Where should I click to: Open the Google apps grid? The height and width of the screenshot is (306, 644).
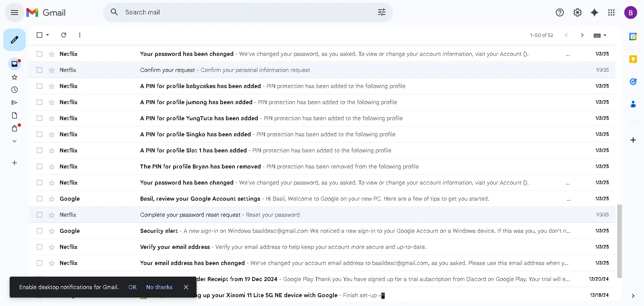[x=611, y=12]
